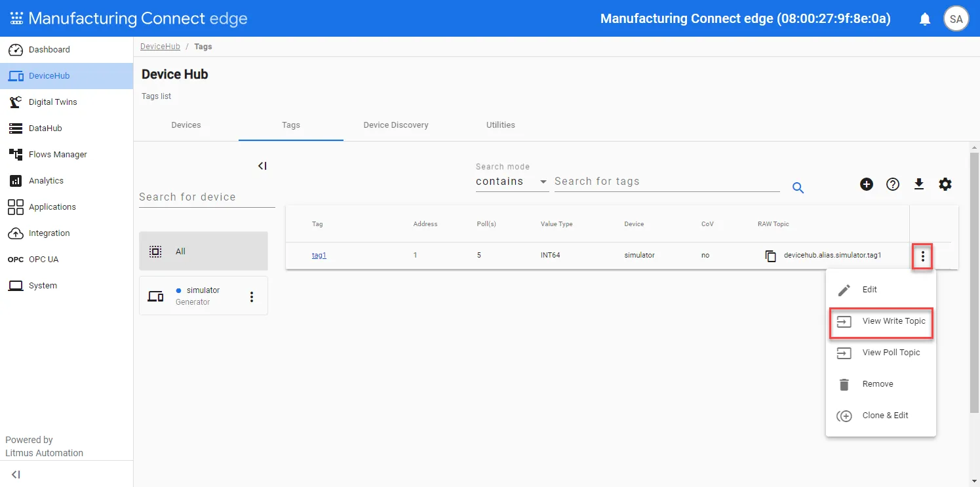Select DeviceHub in the sidebar

66,76
